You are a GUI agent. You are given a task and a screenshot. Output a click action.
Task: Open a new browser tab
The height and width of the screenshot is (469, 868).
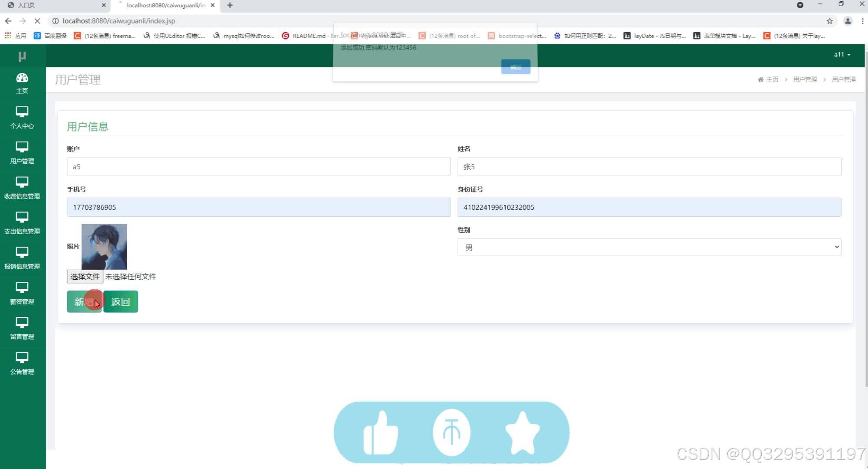coord(230,5)
